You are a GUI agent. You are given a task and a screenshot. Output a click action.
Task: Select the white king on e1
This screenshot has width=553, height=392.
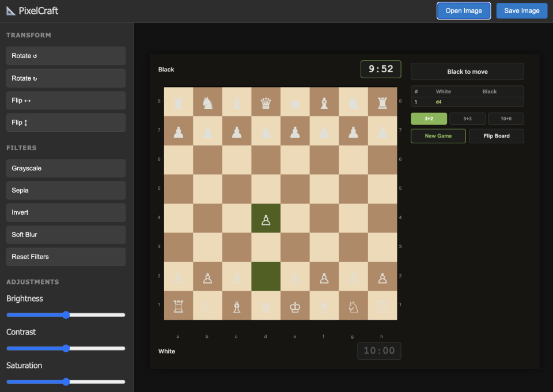pos(295,306)
